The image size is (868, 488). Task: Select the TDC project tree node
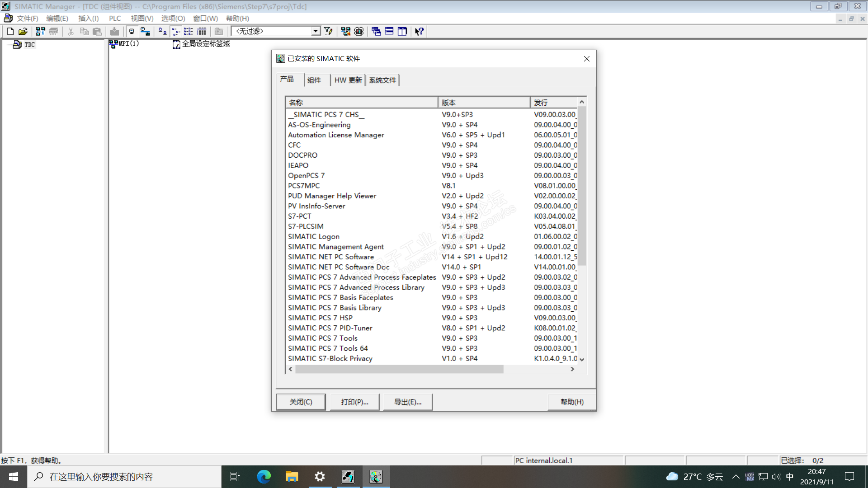[29, 45]
